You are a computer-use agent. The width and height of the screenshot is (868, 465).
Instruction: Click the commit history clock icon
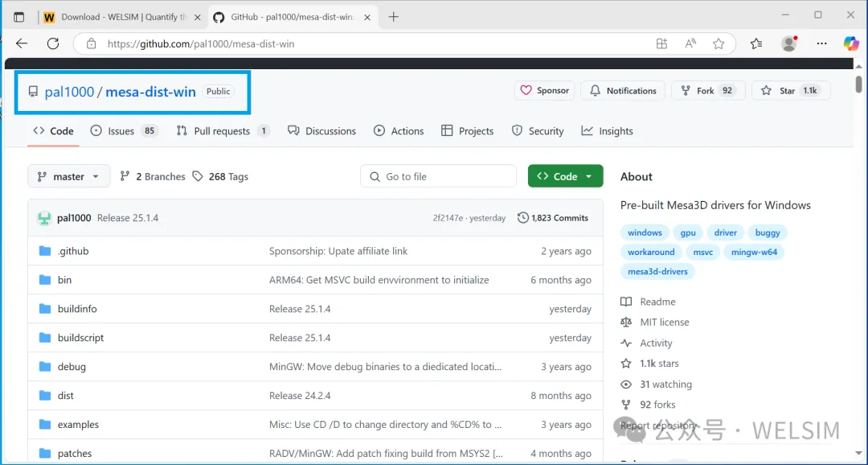522,218
